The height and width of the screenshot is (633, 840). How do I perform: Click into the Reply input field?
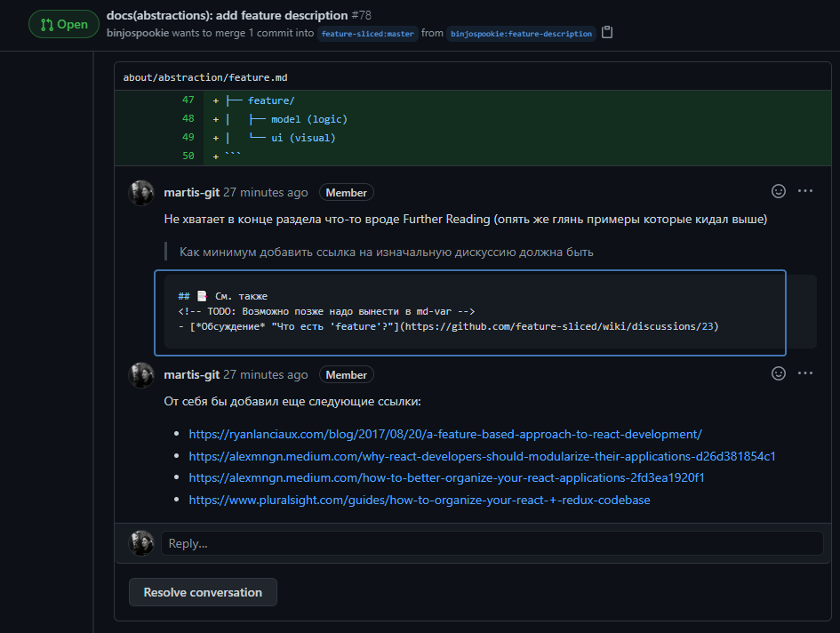492,543
